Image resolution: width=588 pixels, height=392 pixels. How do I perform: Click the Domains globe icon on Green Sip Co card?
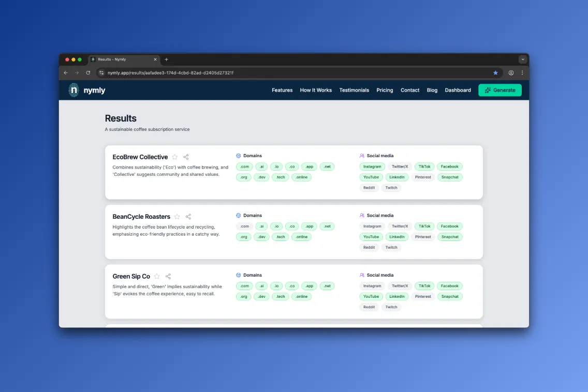point(238,275)
